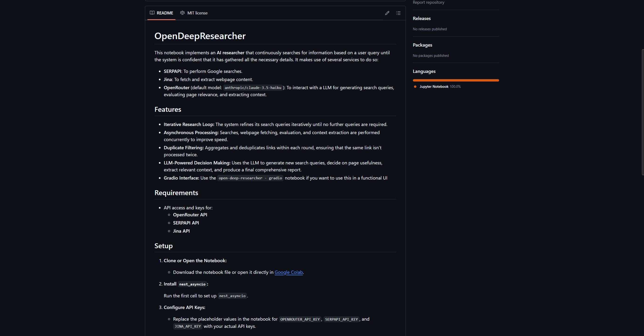
Task: Click the 'SERPAPI API' requirement item
Action: click(x=186, y=223)
